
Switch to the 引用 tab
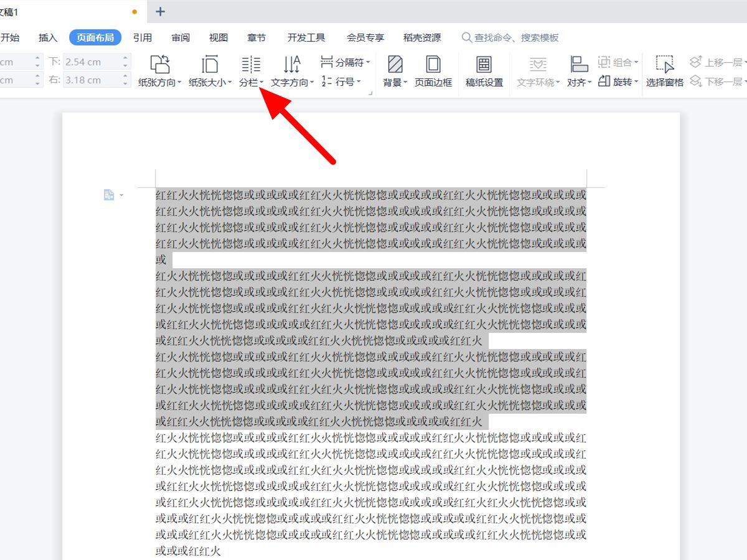point(143,38)
